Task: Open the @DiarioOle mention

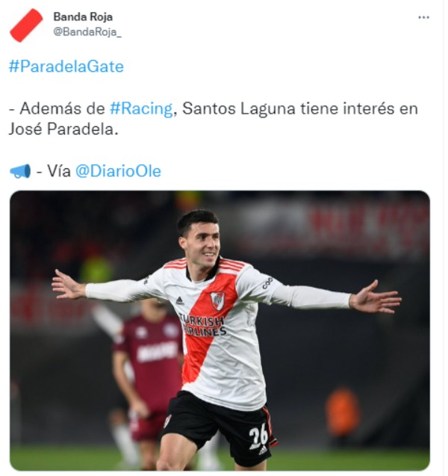Action: pyautogui.click(x=118, y=171)
